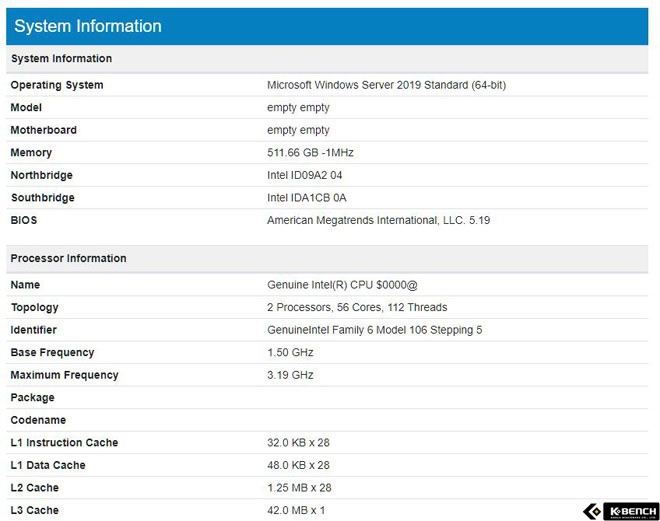Click the Topology label
Viewport: 660px width, 521px height.
pyautogui.click(x=35, y=308)
